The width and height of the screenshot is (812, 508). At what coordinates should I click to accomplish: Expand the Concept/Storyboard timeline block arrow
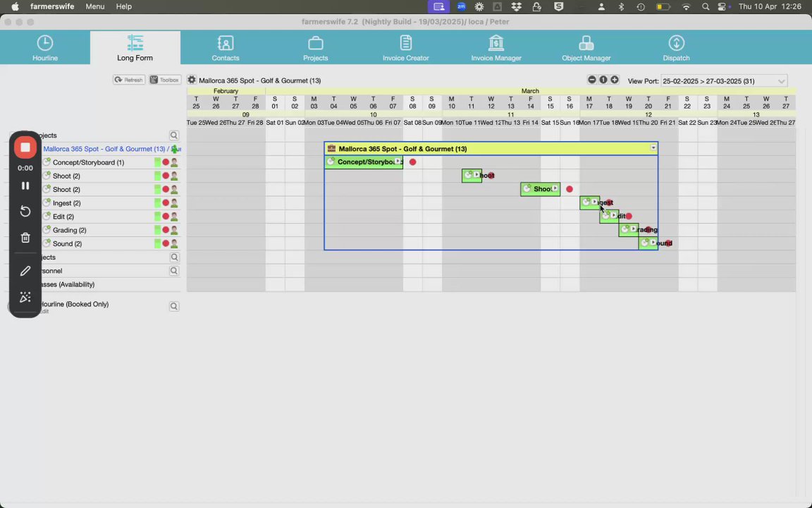(398, 161)
